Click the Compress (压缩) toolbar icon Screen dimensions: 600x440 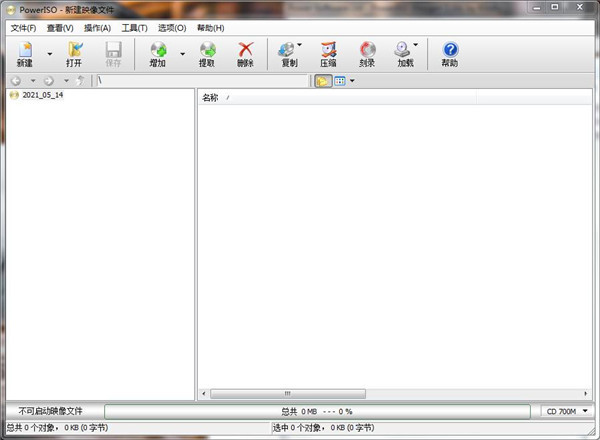point(328,54)
